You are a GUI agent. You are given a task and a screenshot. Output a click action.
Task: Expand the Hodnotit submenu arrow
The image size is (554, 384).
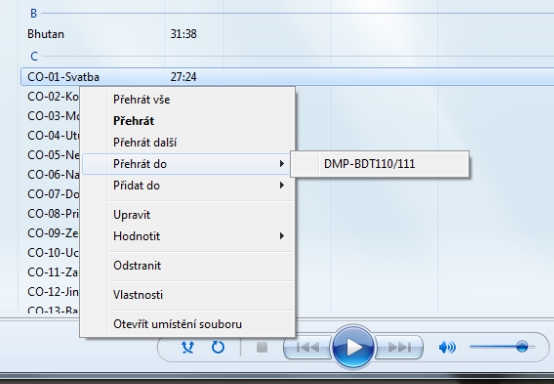(282, 236)
